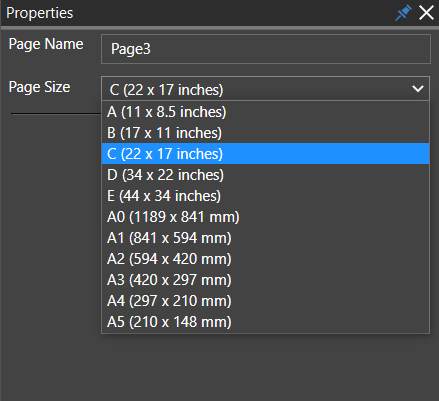
Task: Click the Page Size combo box showing C size
Action: click(x=265, y=89)
